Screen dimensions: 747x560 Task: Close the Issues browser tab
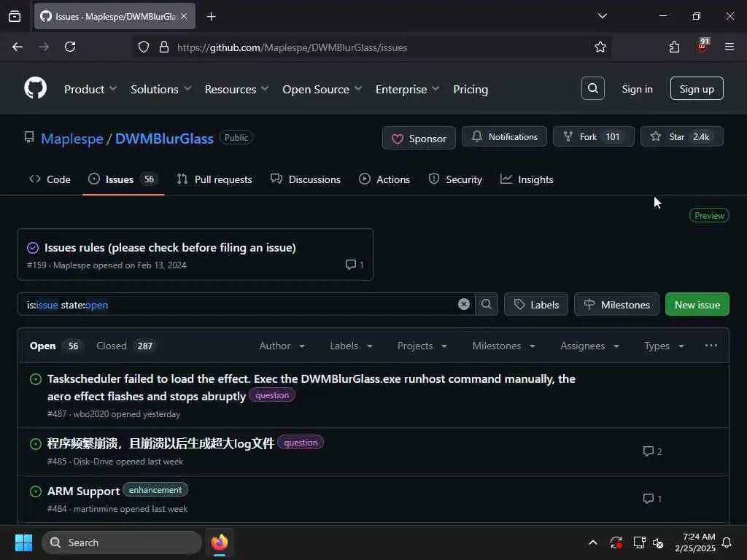pos(184,16)
